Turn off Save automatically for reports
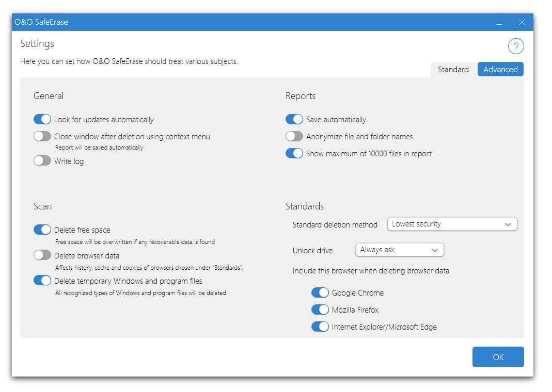This screenshot has height=392, width=552. click(294, 120)
